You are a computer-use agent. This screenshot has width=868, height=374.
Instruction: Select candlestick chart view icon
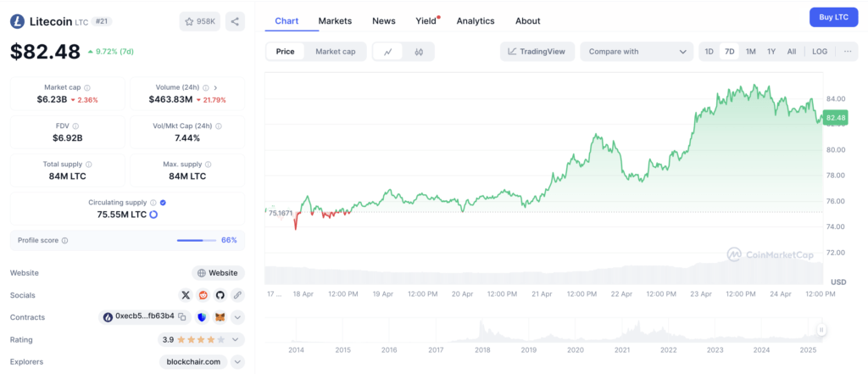click(x=419, y=52)
